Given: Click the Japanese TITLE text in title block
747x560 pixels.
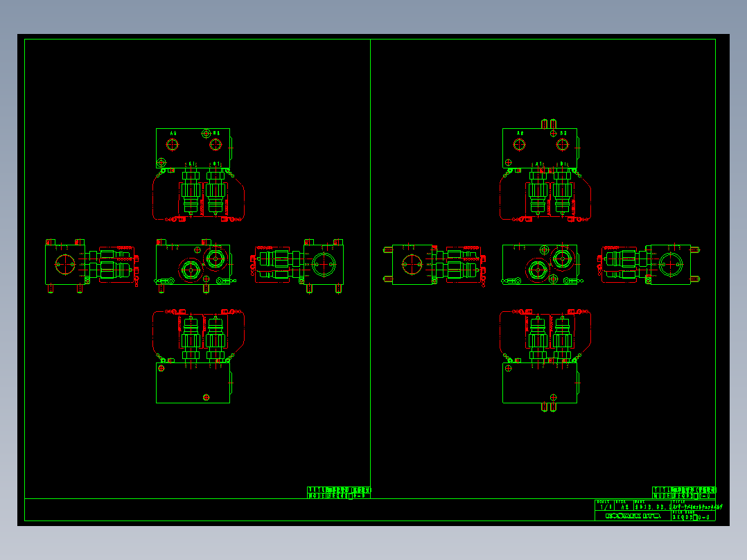Looking at the screenshot, I should 697,507.
